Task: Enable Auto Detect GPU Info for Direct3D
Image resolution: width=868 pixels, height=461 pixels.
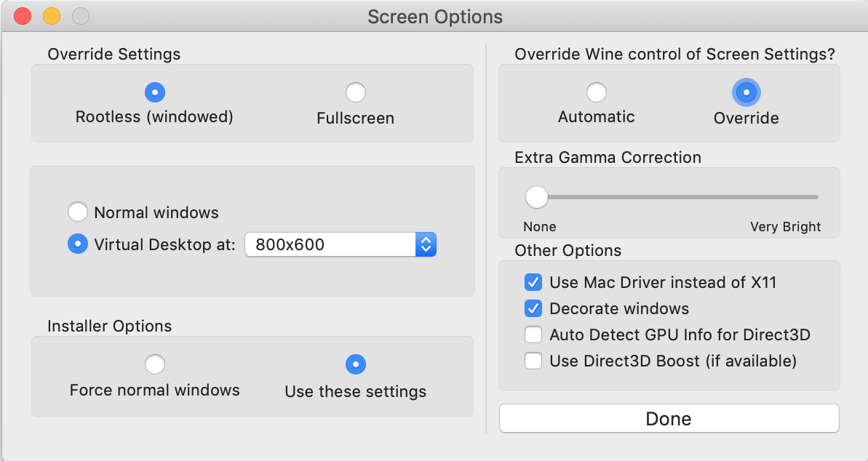Action: 533,334
